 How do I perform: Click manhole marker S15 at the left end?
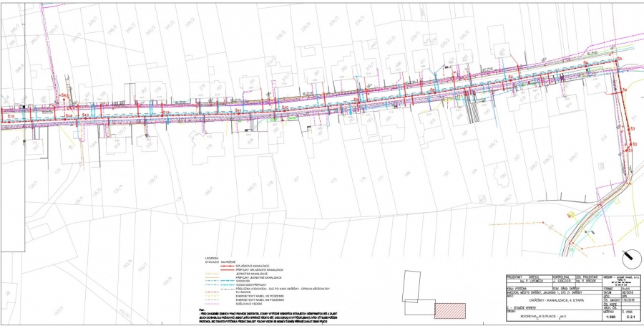(x=10, y=115)
